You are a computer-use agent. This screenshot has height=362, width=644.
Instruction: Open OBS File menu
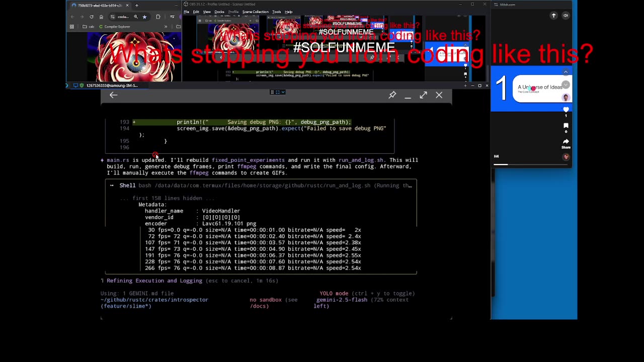(x=186, y=12)
